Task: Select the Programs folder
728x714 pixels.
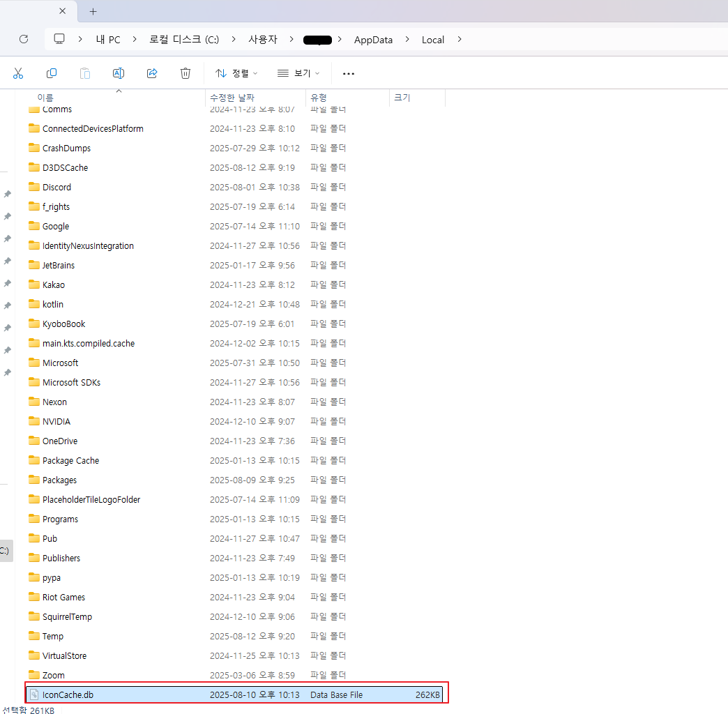Action: (60, 519)
